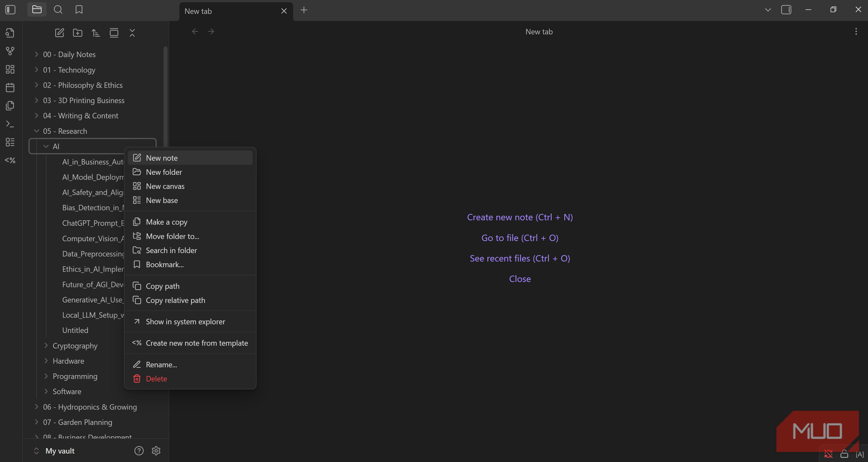Change sort order in explorer toolbar

96,33
